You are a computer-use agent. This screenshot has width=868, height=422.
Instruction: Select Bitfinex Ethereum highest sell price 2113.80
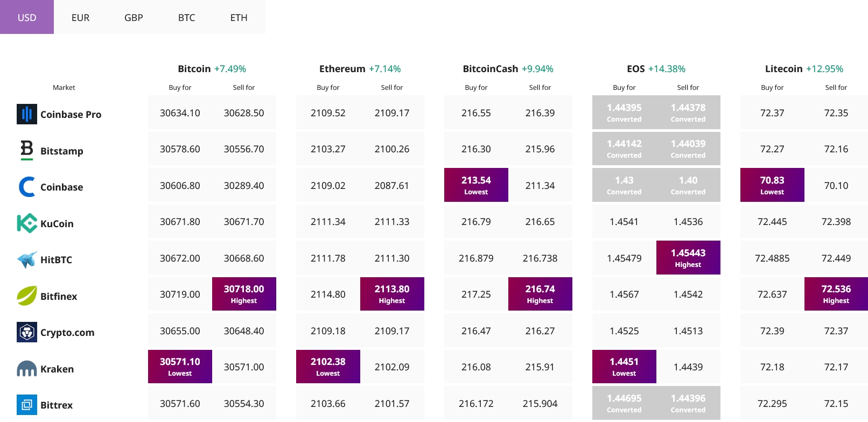click(392, 294)
